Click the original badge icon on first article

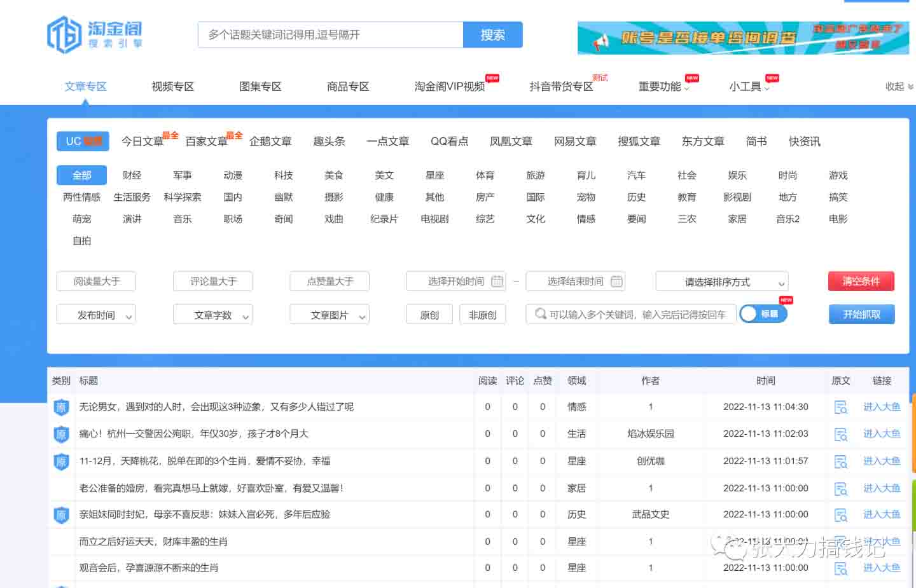coord(61,407)
